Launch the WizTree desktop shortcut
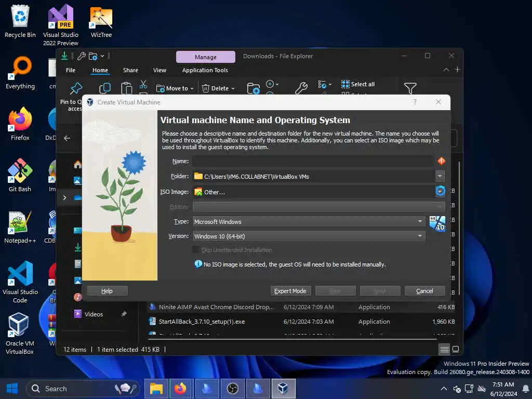Viewport: 532px width, 399px height. pos(101,21)
